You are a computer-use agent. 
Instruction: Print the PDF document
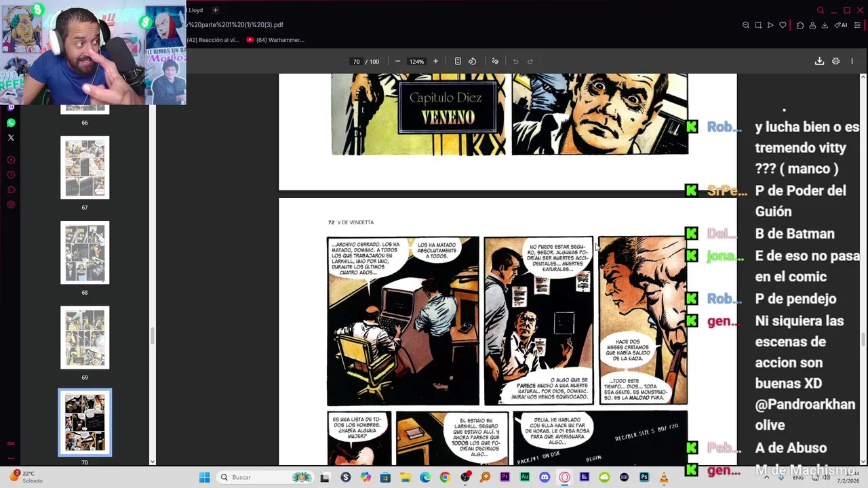point(835,61)
